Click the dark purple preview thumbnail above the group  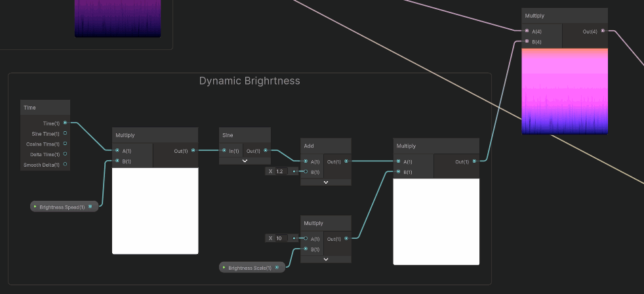tap(118, 18)
